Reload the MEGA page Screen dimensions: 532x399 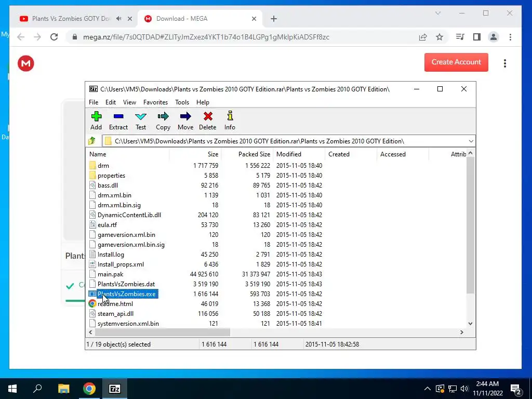click(54, 37)
